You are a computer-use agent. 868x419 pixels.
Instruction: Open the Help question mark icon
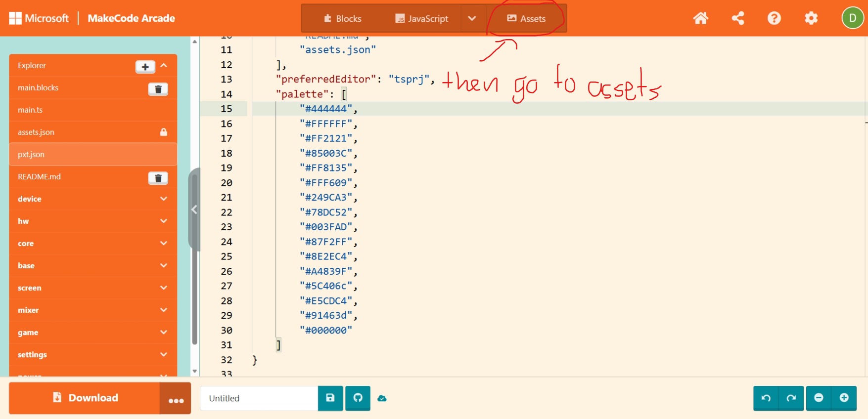tap(774, 18)
